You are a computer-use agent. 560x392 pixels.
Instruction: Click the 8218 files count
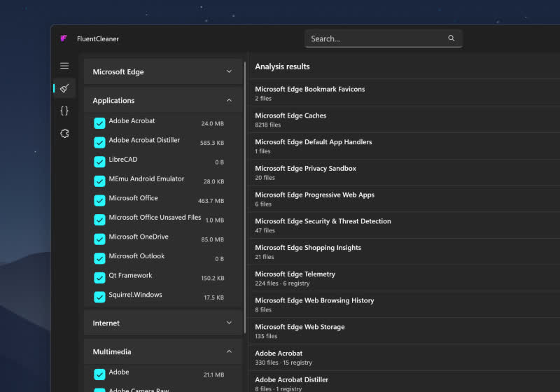coord(268,125)
